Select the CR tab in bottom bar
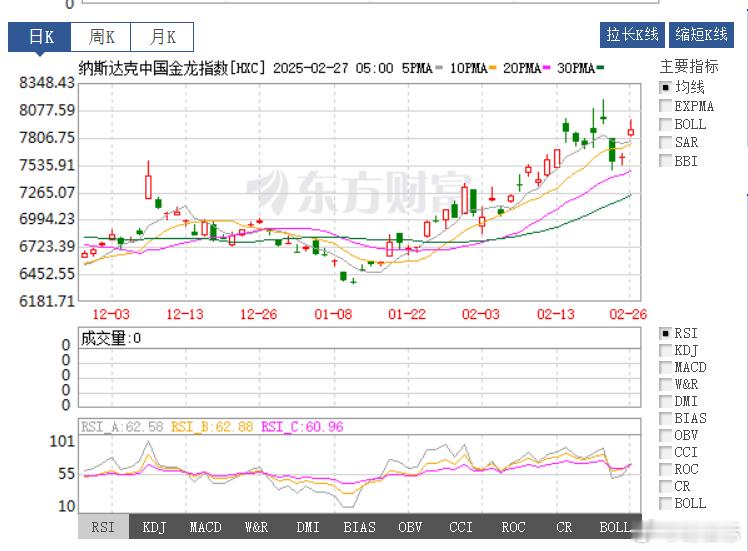This screenshot has height=551, width=748. 564,527
